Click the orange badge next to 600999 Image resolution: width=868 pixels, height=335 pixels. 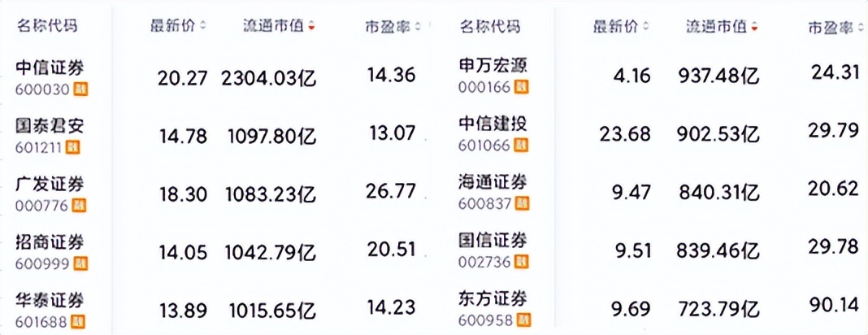pos(80,263)
